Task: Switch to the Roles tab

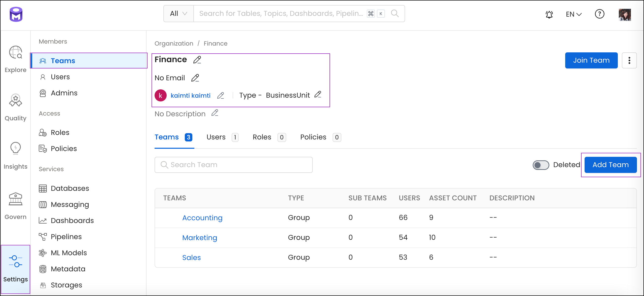Action: point(269,137)
